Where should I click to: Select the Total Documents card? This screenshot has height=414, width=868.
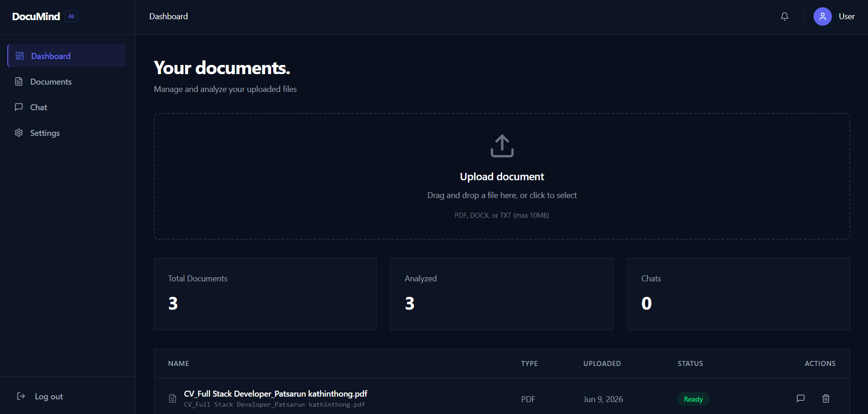coord(265,294)
